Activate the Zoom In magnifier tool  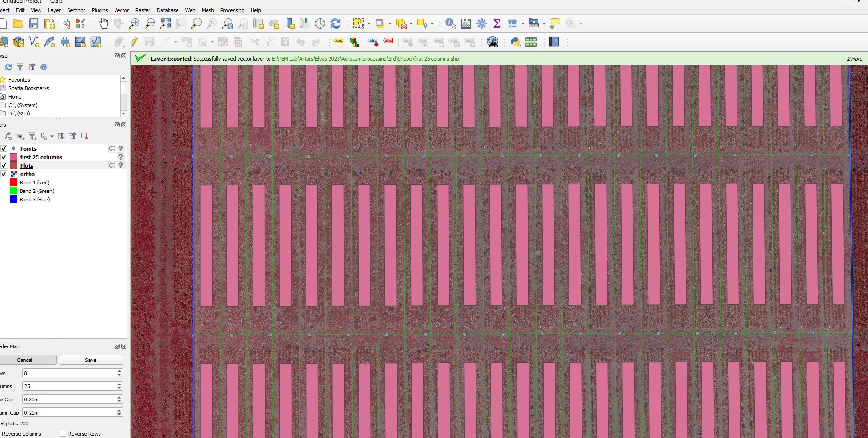pos(134,23)
